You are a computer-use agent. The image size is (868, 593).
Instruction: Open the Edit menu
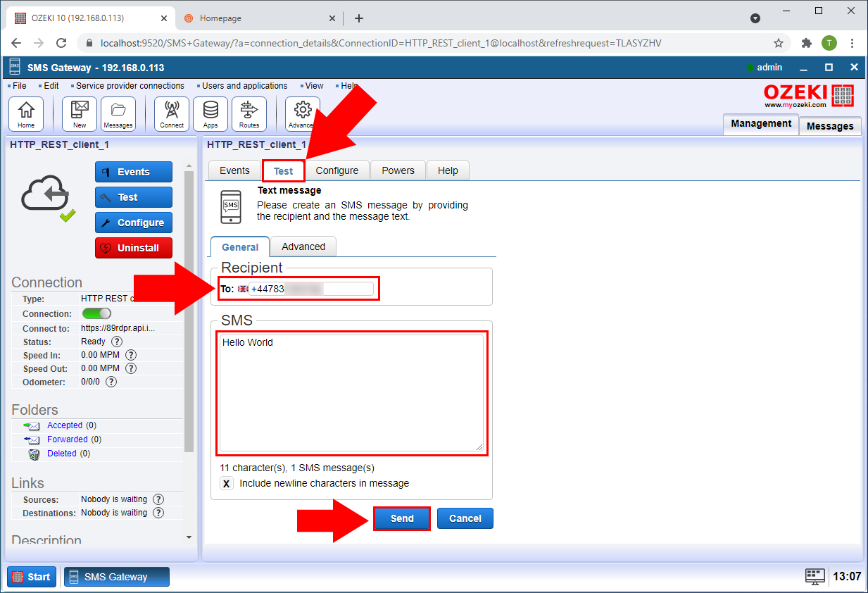click(x=51, y=86)
